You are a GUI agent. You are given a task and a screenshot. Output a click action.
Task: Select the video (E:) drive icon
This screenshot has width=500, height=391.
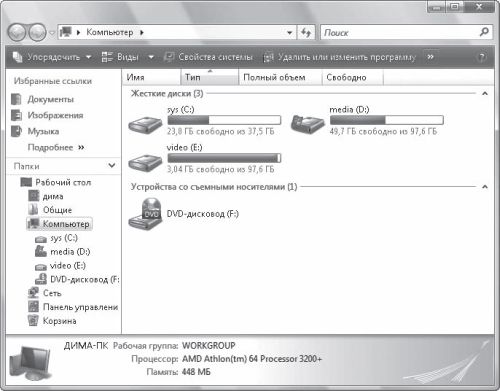145,162
